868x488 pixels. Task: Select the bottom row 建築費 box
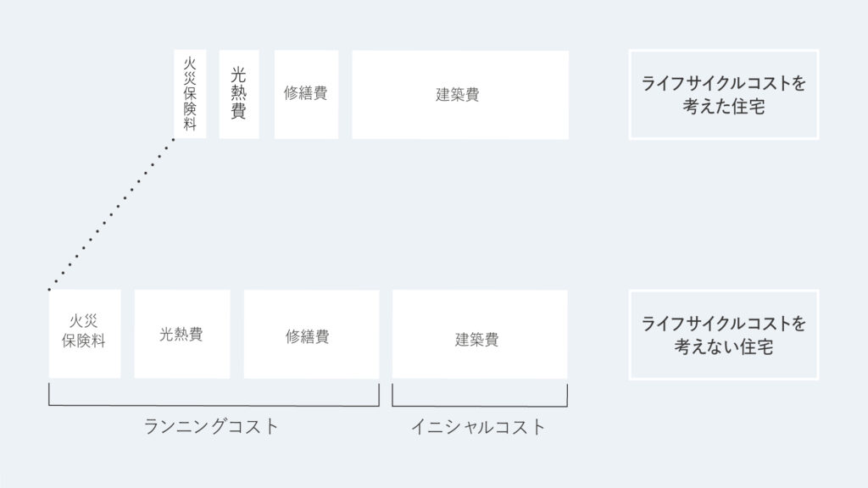(x=479, y=335)
